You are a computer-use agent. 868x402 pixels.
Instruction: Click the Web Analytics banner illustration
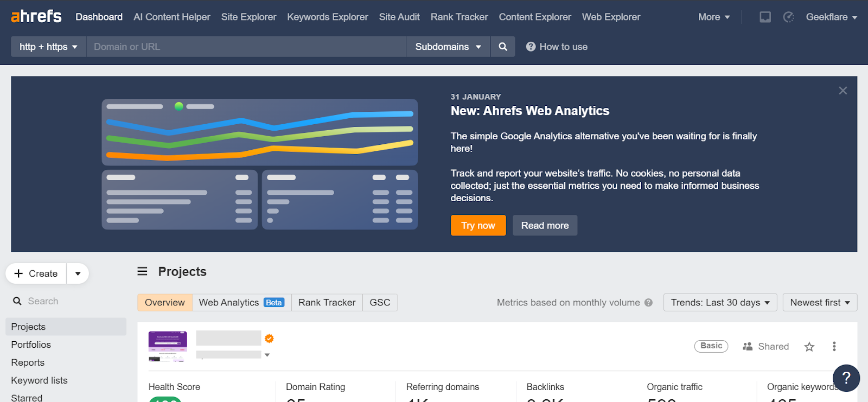coord(260,164)
